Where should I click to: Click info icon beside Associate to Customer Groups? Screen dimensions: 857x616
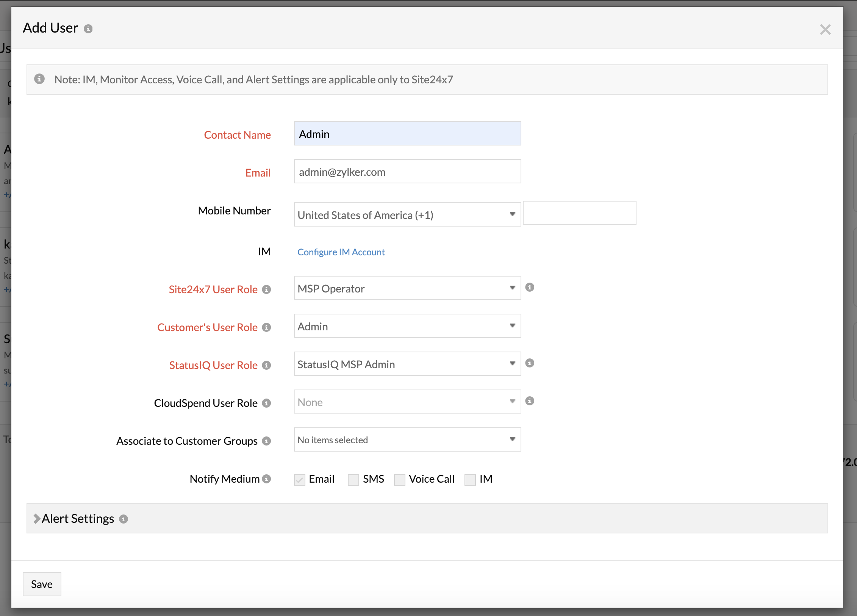click(x=266, y=441)
